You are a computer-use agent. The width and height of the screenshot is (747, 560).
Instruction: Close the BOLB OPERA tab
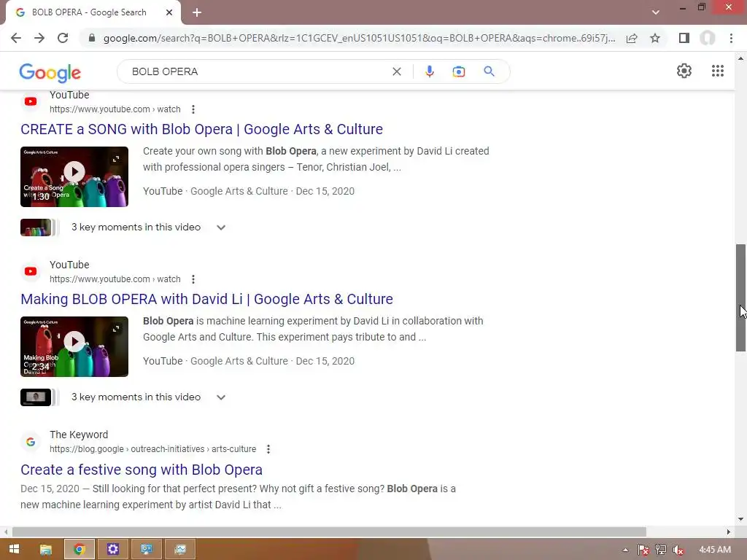coord(169,12)
